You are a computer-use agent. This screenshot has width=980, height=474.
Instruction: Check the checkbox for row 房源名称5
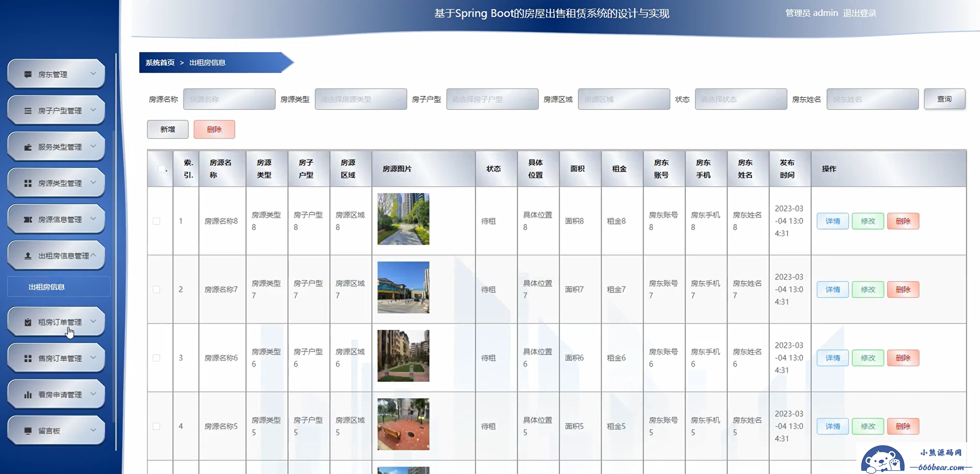156,426
